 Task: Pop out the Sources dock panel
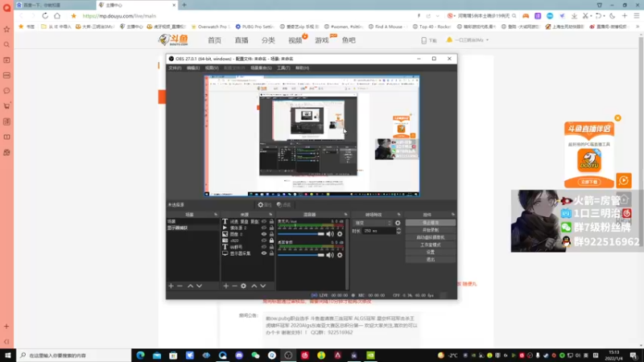tap(270, 214)
